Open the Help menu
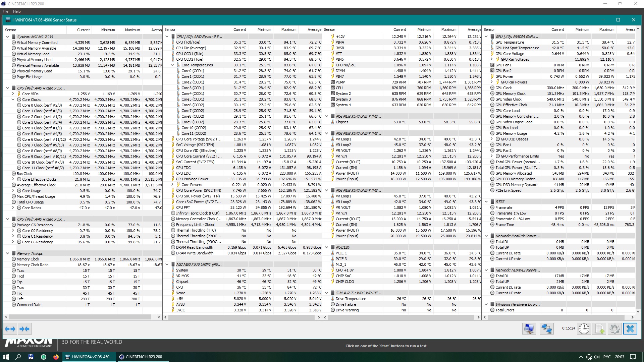The width and height of the screenshot is (644, 362). 17,11
